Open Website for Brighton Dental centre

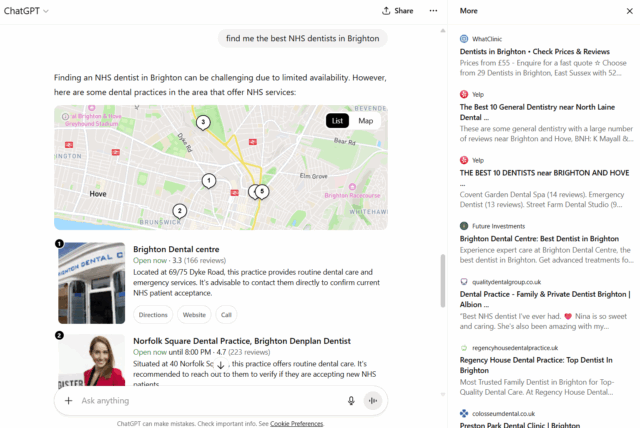(194, 314)
